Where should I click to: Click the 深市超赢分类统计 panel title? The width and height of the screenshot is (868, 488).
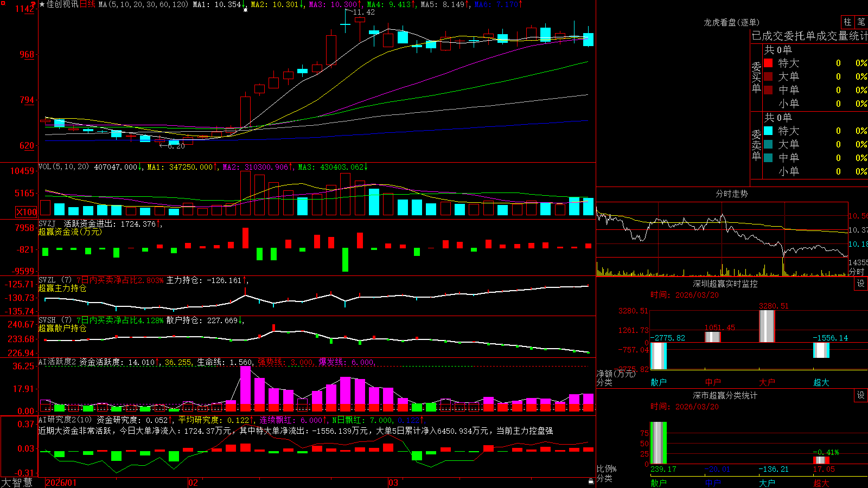coord(725,395)
